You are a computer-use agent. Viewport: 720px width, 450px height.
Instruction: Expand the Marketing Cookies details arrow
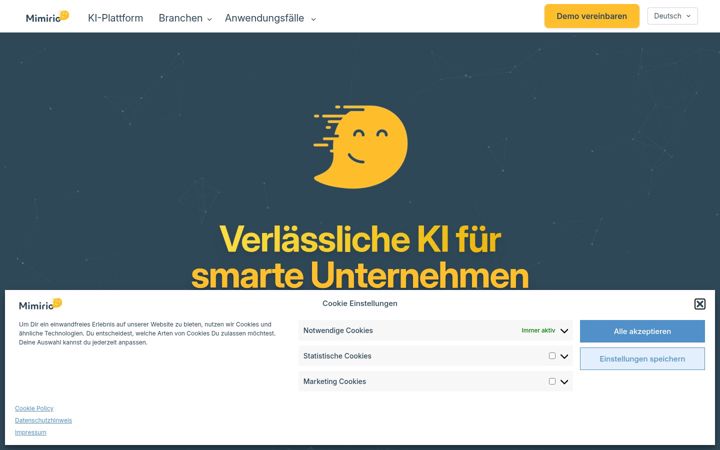pyautogui.click(x=564, y=382)
